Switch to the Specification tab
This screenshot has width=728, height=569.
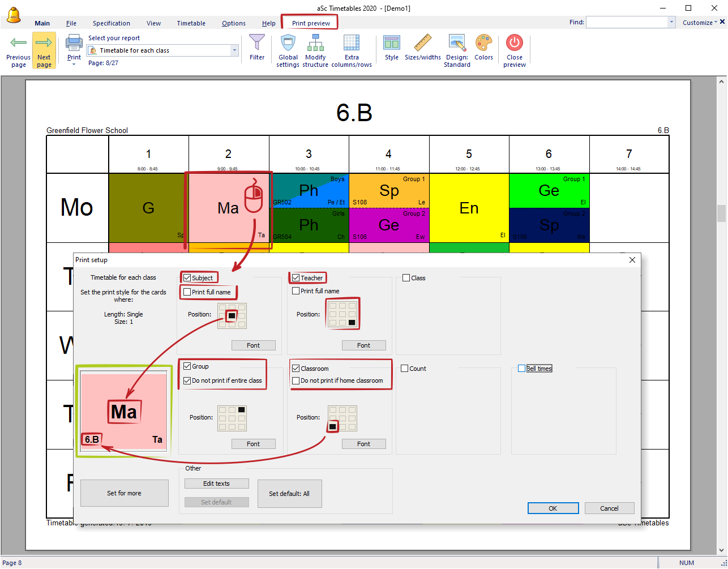112,23
